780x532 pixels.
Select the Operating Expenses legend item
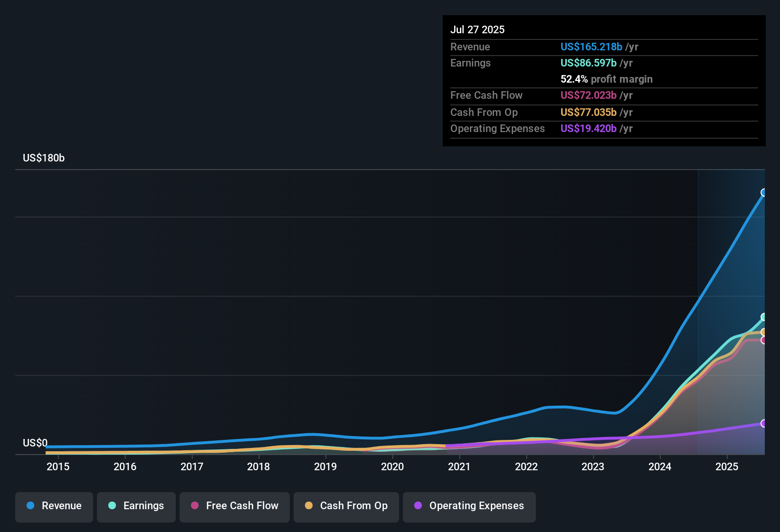click(469, 506)
